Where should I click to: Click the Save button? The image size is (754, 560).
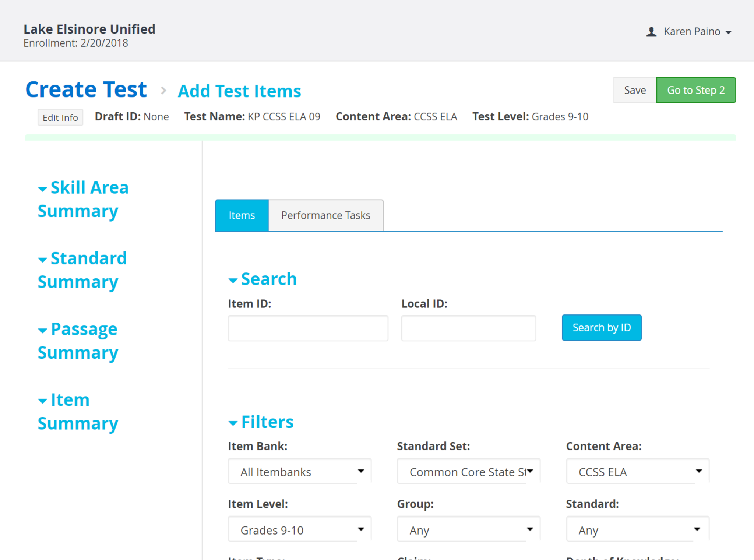coord(634,90)
